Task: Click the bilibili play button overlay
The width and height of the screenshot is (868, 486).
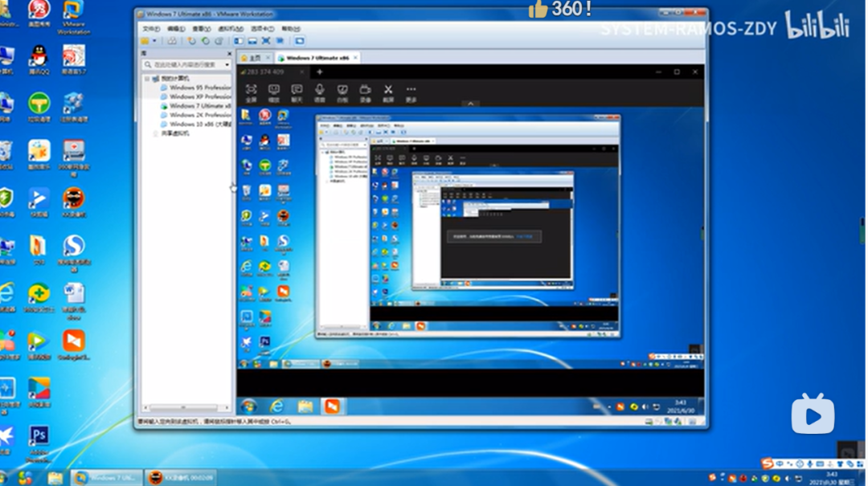Action: (x=813, y=414)
